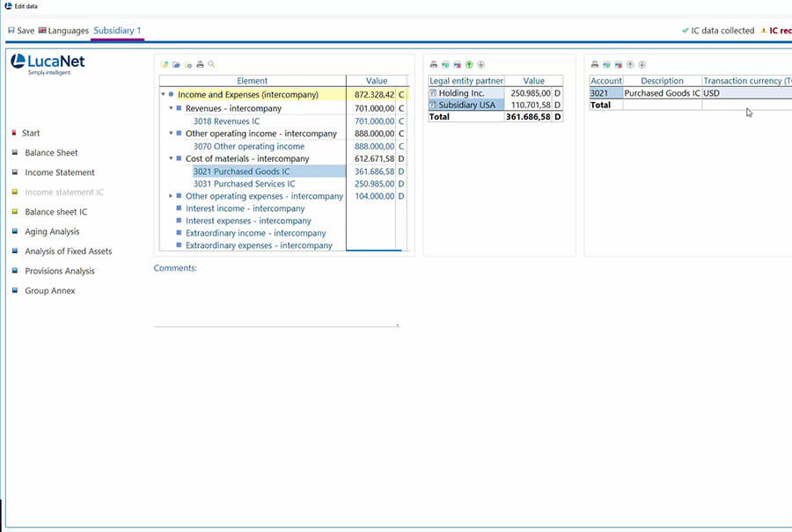792x532 pixels.
Task: Click the green up arrow above Legal entity partner table
Action: click(469, 64)
